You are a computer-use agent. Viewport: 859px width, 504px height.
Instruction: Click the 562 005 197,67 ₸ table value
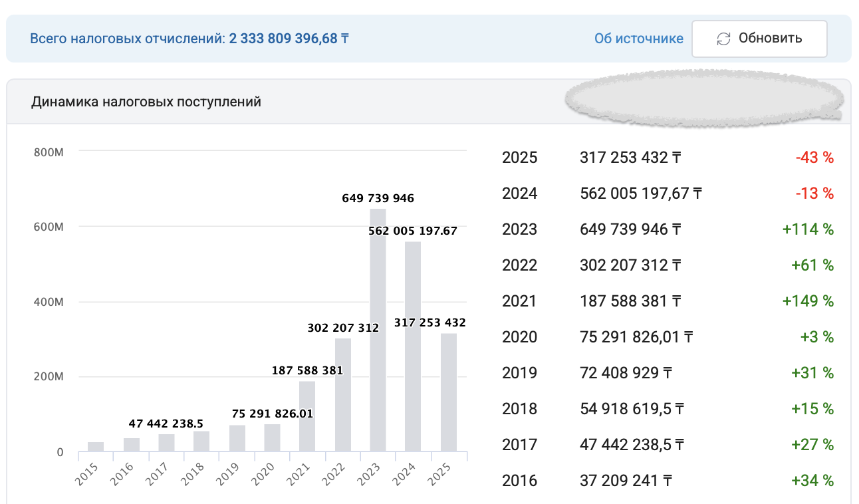click(641, 193)
